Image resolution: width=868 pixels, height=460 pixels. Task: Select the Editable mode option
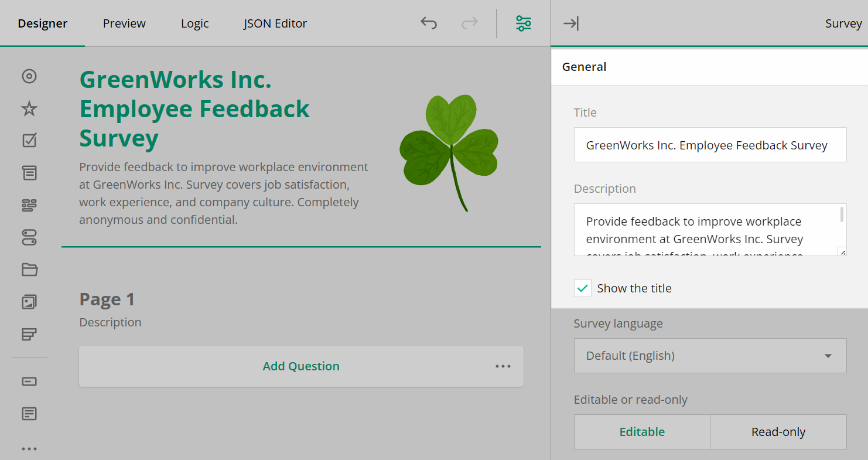641,431
